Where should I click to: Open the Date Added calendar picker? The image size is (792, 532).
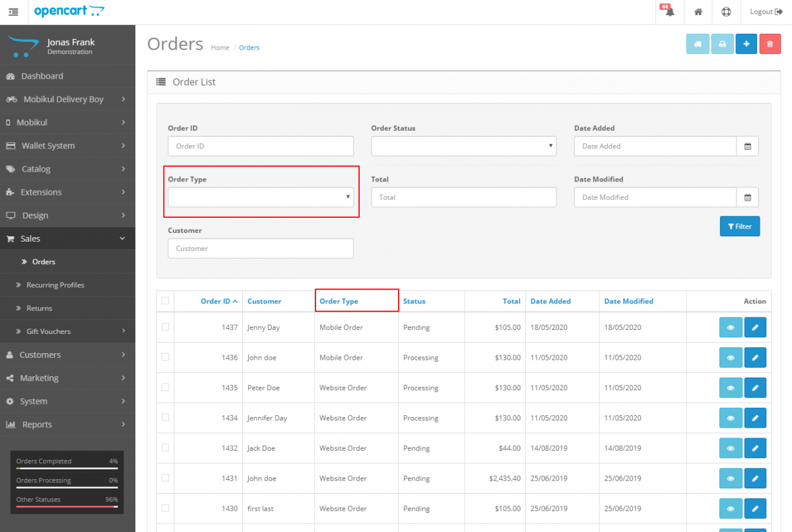point(748,146)
